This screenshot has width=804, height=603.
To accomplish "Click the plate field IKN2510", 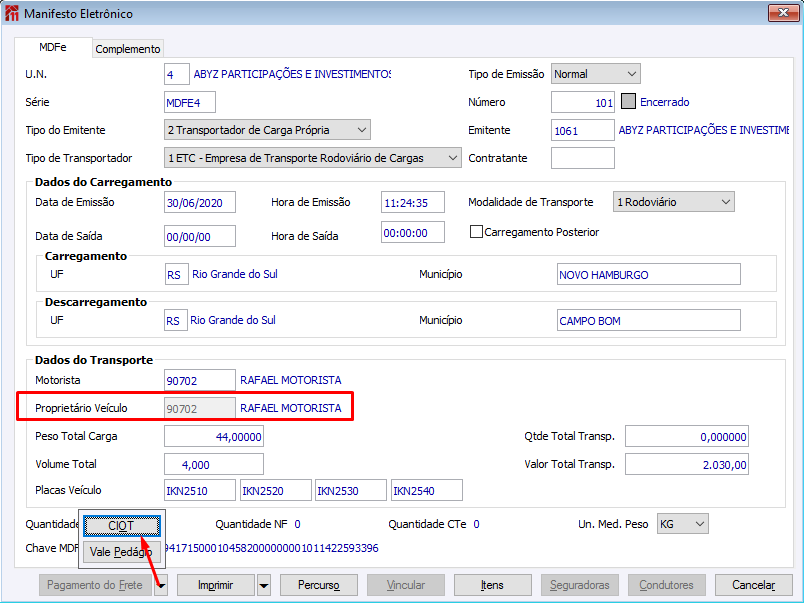I will tap(200, 490).
